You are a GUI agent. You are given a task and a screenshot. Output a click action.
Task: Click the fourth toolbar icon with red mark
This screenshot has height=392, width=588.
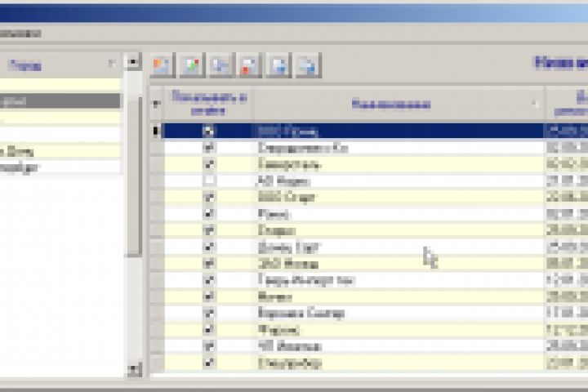click(x=250, y=65)
